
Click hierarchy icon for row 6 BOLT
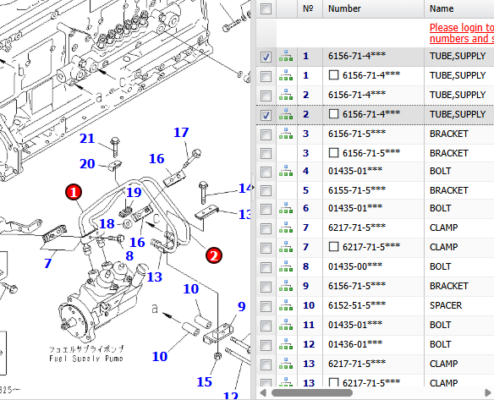286,208
